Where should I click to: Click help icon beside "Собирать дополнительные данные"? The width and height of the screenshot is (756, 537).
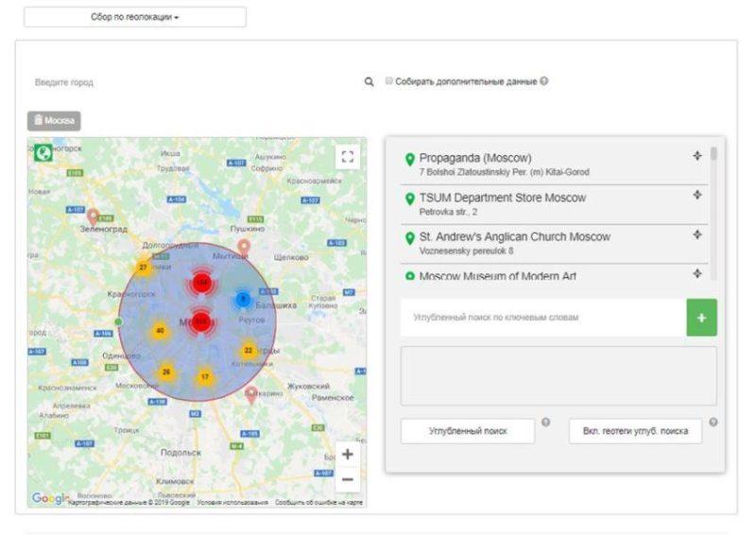pos(544,81)
